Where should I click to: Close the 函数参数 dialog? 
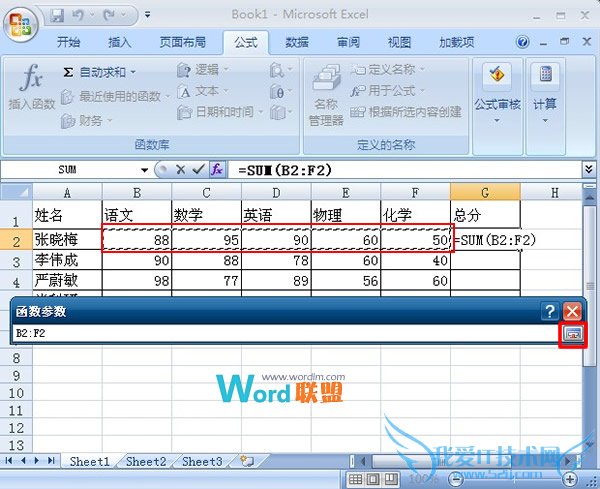[x=572, y=311]
